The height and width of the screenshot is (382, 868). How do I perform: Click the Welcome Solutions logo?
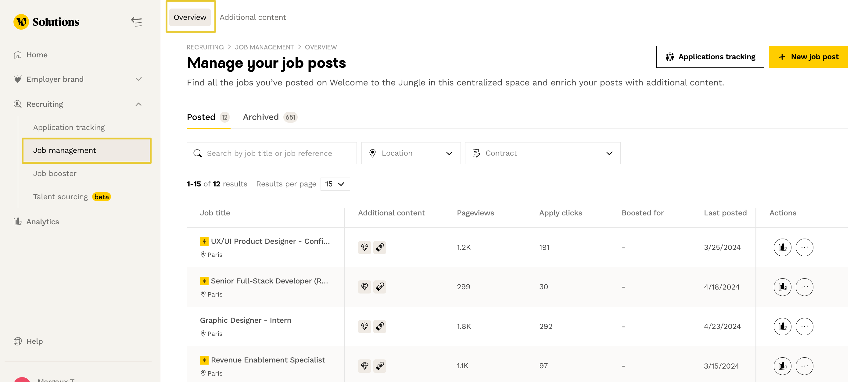(46, 22)
